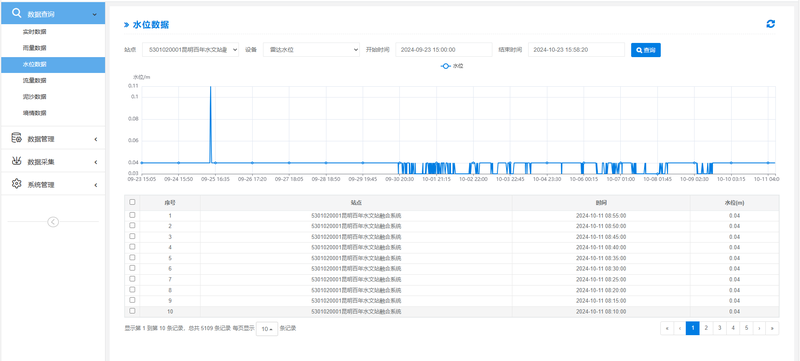Click the database icon beside 数据管理

(x=16, y=138)
